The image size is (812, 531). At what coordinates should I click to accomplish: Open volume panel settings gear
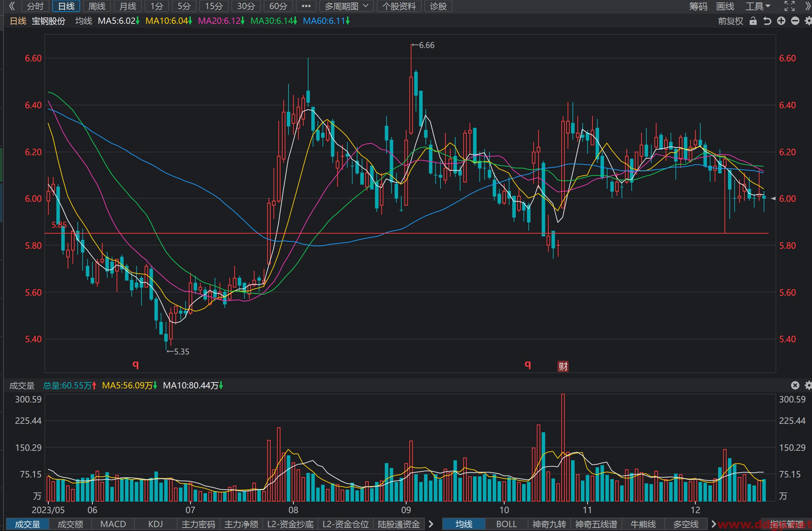point(808,385)
